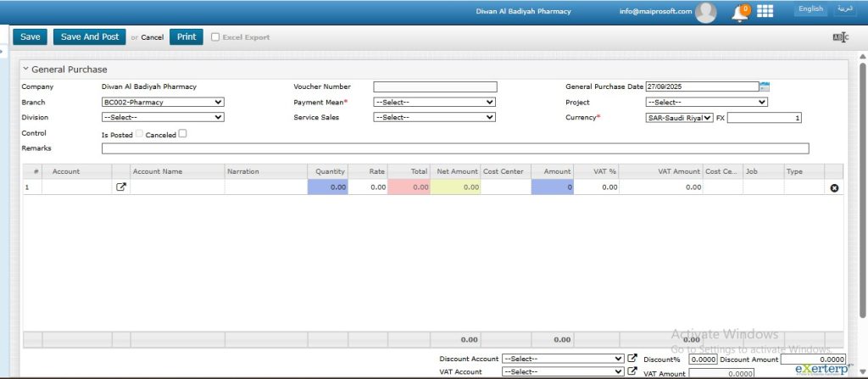Check the Canceled checkbox
The width and height of the screenshot is (868, 379).
click(182, 133)
